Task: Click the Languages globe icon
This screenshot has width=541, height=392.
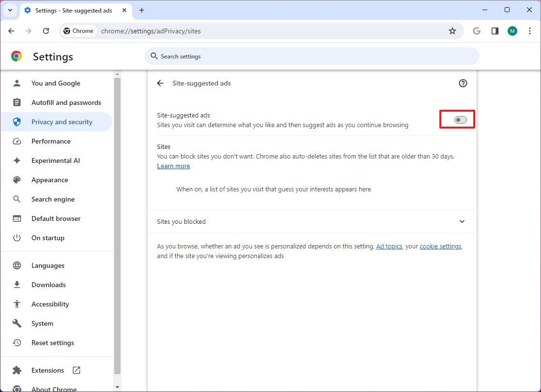Action: (16, 265)
